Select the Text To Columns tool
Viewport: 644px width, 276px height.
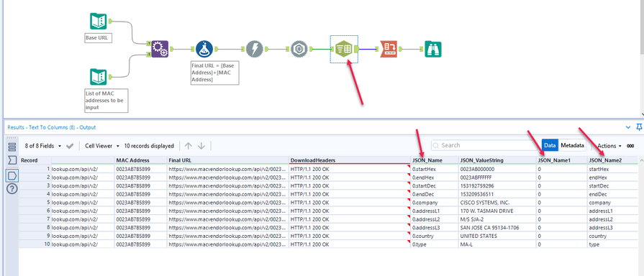coord(344,49)
